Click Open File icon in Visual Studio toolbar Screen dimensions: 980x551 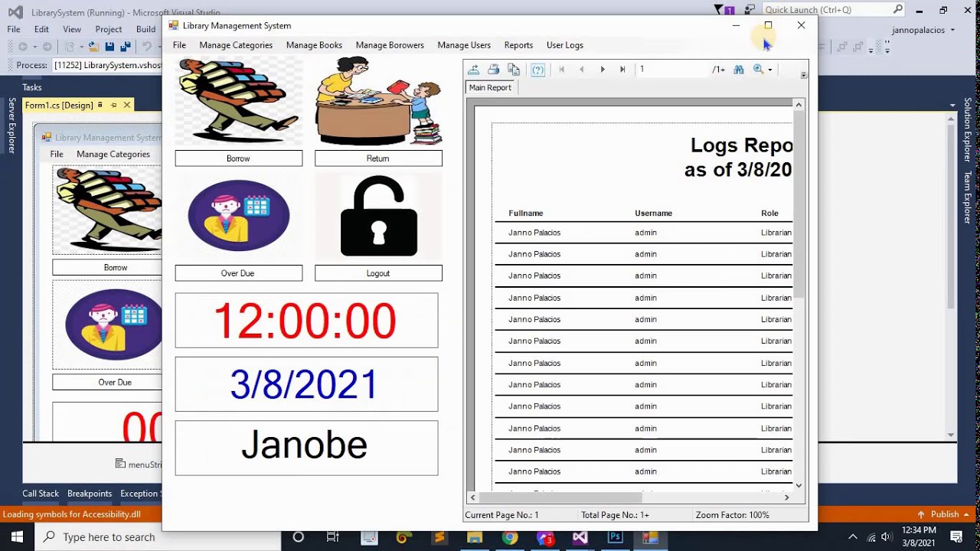(94, 47)
